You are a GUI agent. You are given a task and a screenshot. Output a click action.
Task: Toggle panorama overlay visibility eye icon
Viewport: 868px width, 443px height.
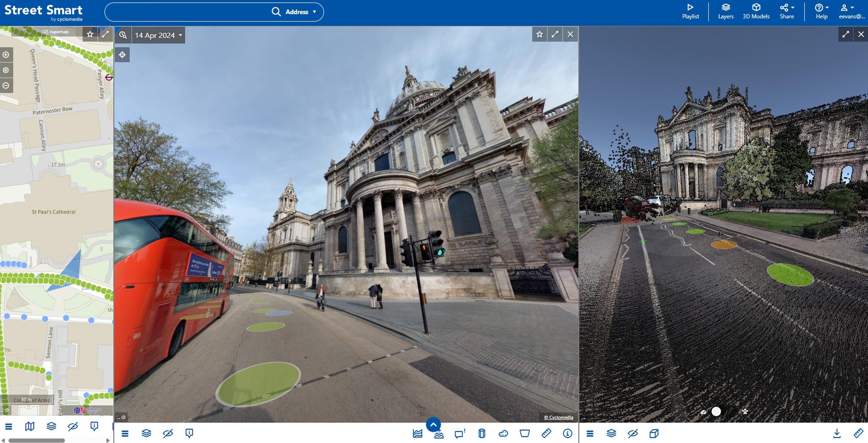click(x=168, y=433)
